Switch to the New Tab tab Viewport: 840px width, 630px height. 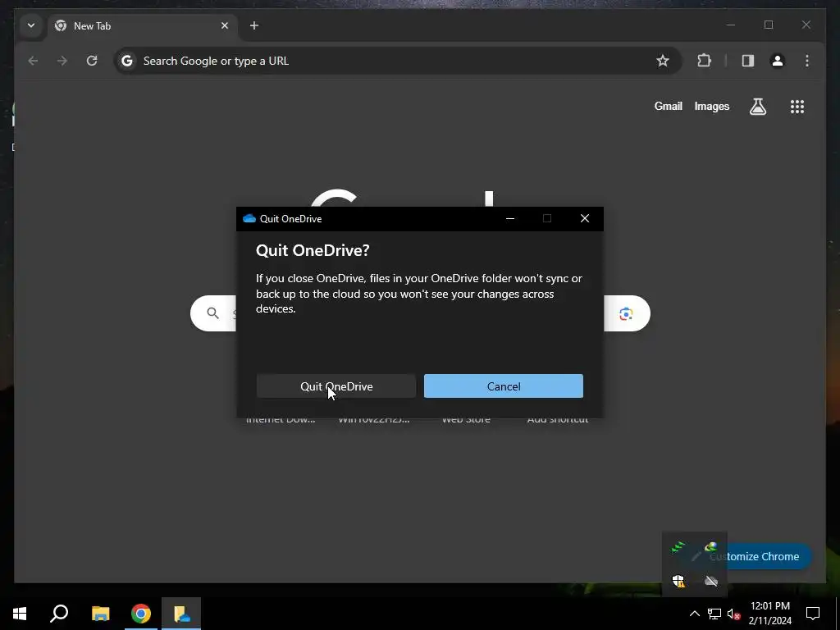click(142, 25)
